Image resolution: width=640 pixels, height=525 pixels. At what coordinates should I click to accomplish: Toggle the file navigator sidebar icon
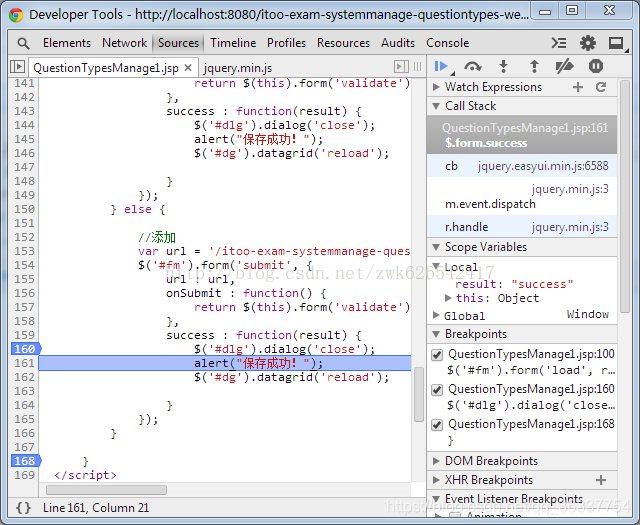(x=17, y=67)
